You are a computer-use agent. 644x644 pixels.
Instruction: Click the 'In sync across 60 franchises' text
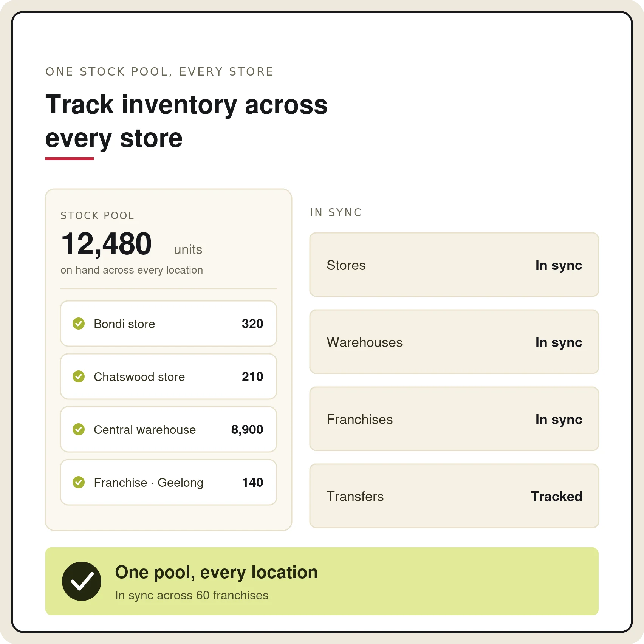coord(192,595)
